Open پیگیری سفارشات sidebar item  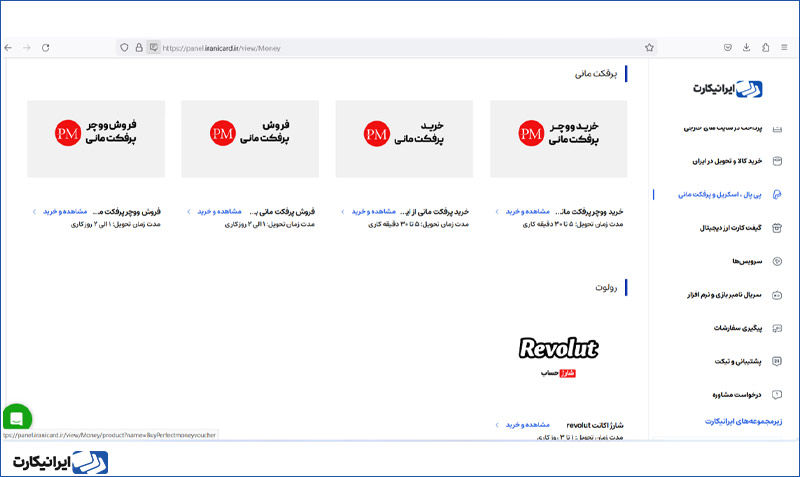pos(738,328)
